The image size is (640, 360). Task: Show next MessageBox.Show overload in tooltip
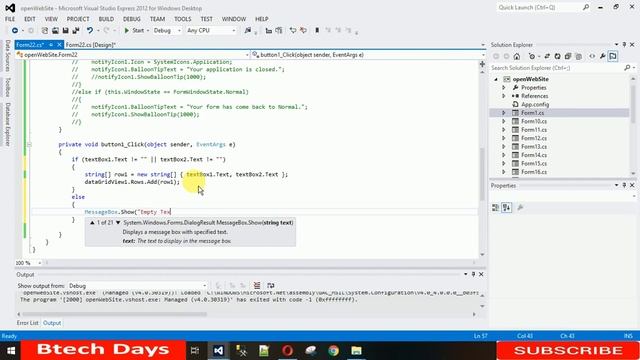[x=118, y=222]
